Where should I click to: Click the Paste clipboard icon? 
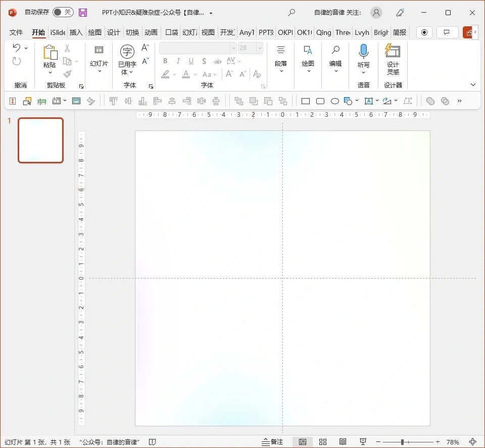50,53
